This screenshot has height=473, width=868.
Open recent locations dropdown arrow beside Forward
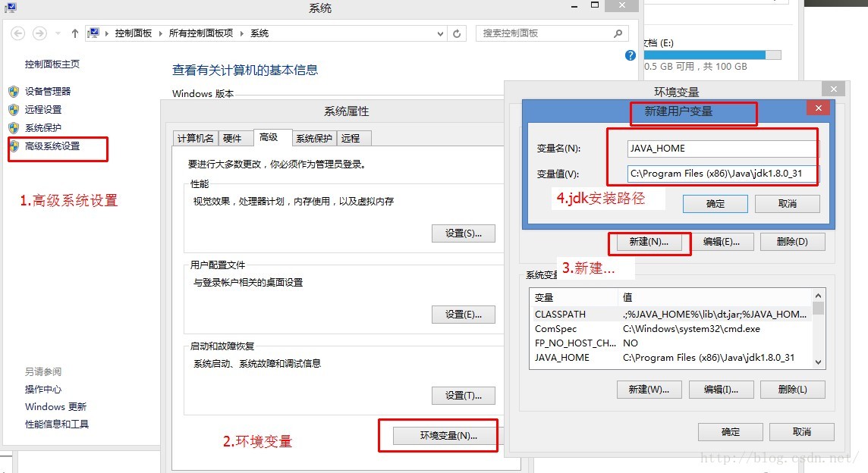58,34
